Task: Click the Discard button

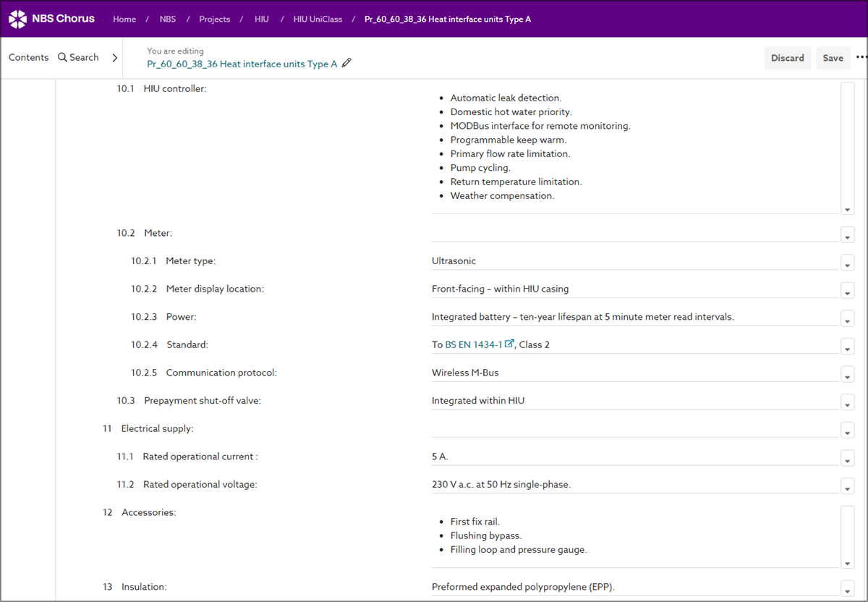Action: [787, 58]
